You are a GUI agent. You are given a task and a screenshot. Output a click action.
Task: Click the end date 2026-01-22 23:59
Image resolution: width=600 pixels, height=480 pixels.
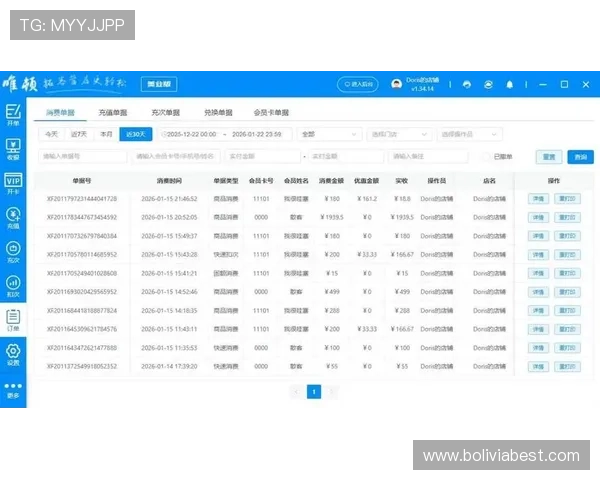(x=257, y=134)
